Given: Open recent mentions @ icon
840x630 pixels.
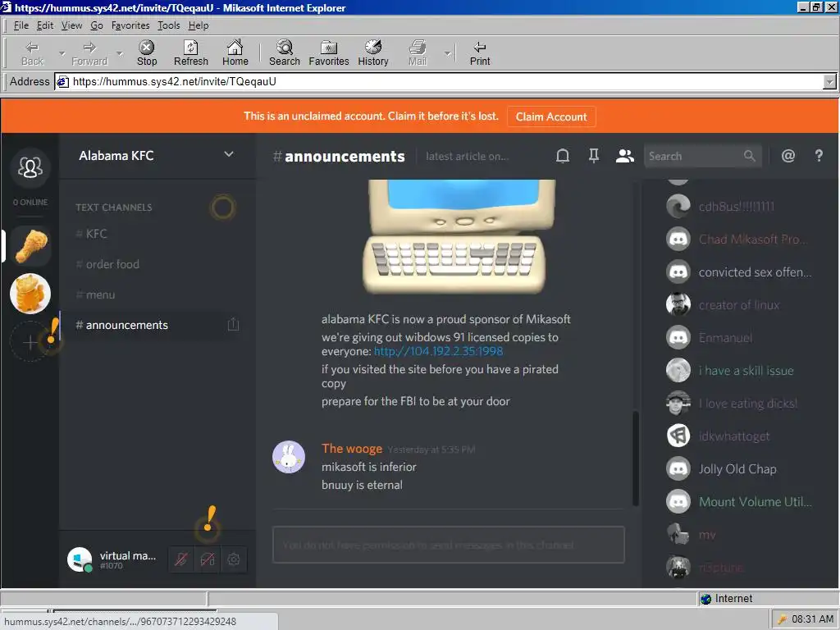Looking at the screenshot, I should (x=788, y=156).
